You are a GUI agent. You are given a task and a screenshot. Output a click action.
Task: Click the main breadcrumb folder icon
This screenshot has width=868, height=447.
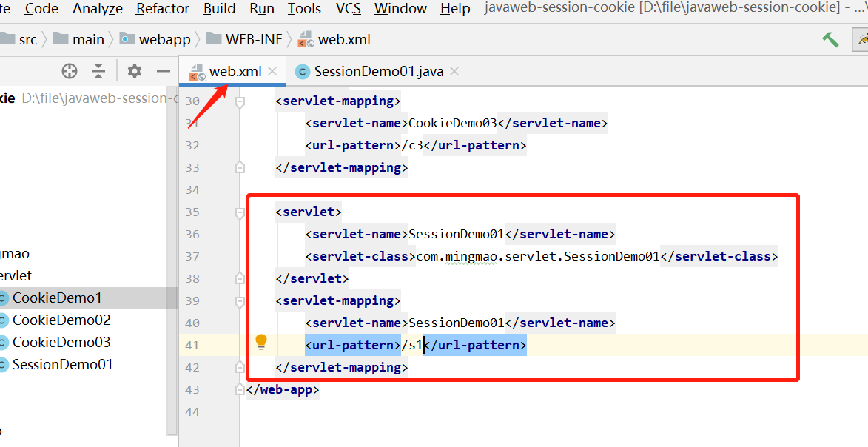pos(61,38)
